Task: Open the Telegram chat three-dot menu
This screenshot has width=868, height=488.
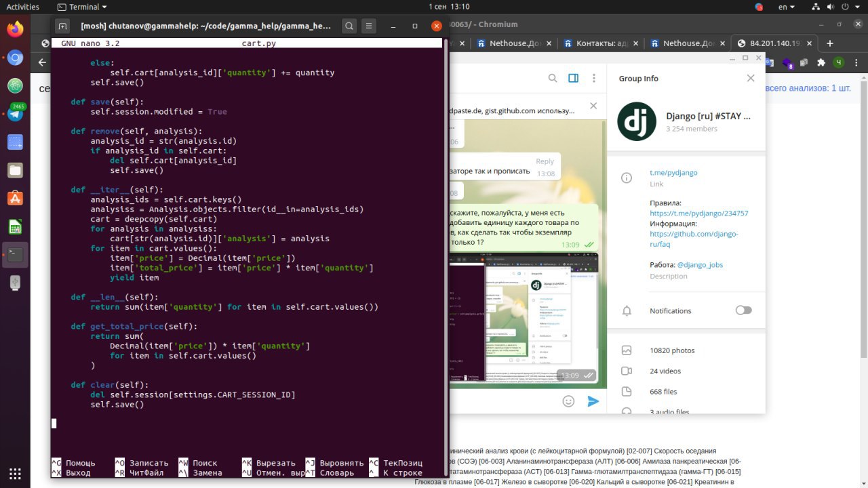Action: [x=593, y=78]
